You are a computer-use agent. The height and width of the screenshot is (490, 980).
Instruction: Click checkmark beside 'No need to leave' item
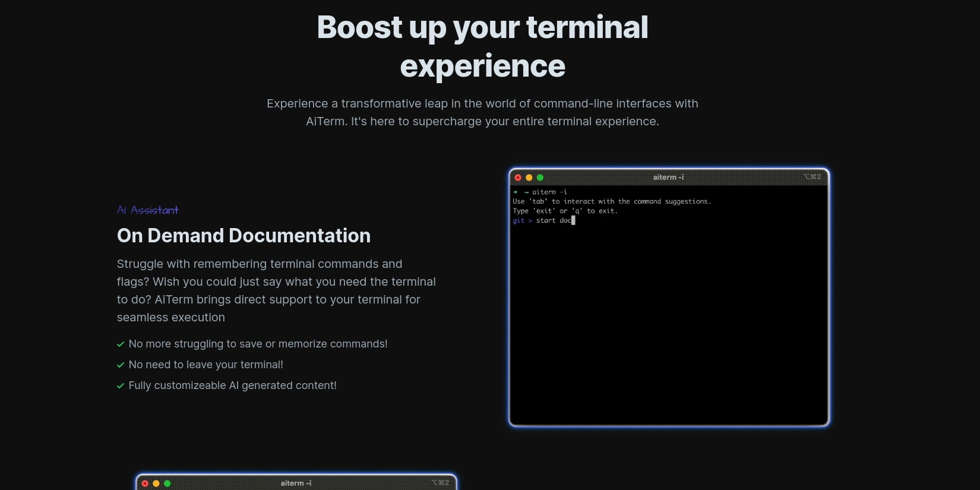pos(121,365)
